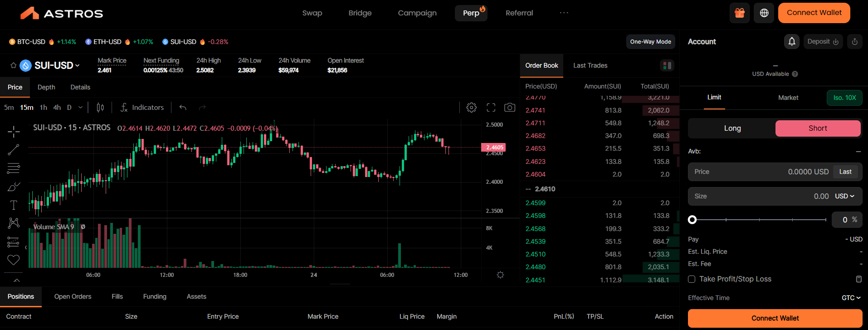Select the trend line drawing tool

pos(14,150)
